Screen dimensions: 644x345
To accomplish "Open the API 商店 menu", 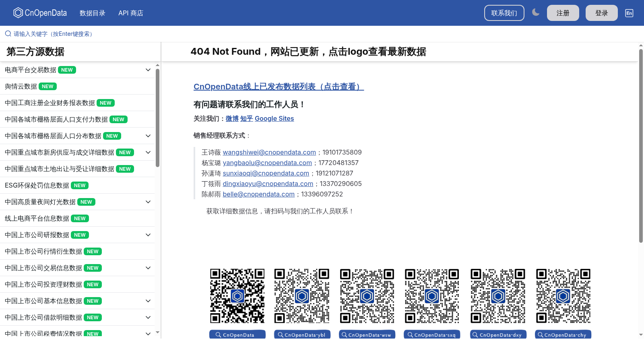I will coord(131,13).
